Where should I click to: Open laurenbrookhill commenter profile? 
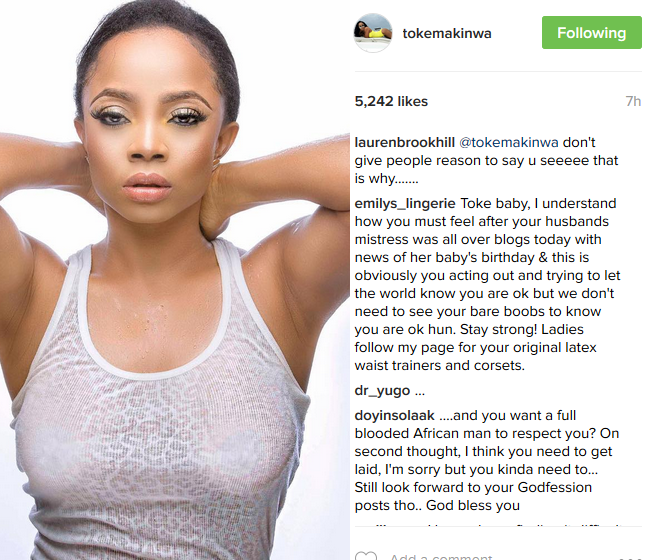[x=405, y=143]
